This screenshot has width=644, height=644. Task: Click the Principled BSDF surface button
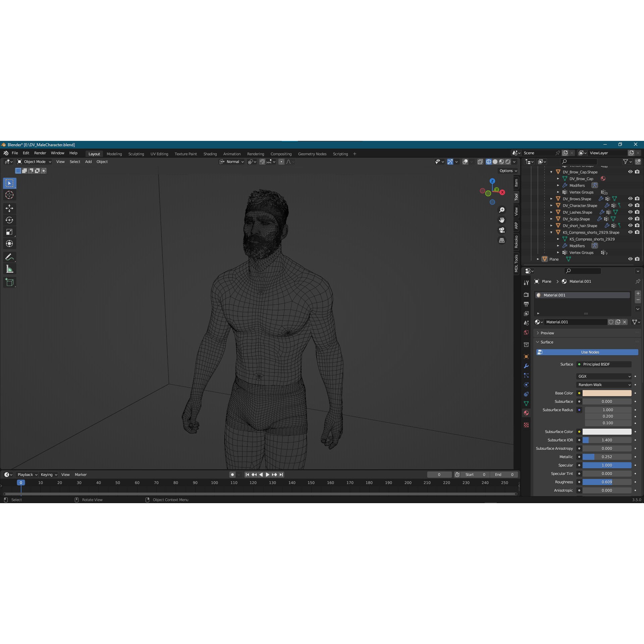(x=604, y=364)
